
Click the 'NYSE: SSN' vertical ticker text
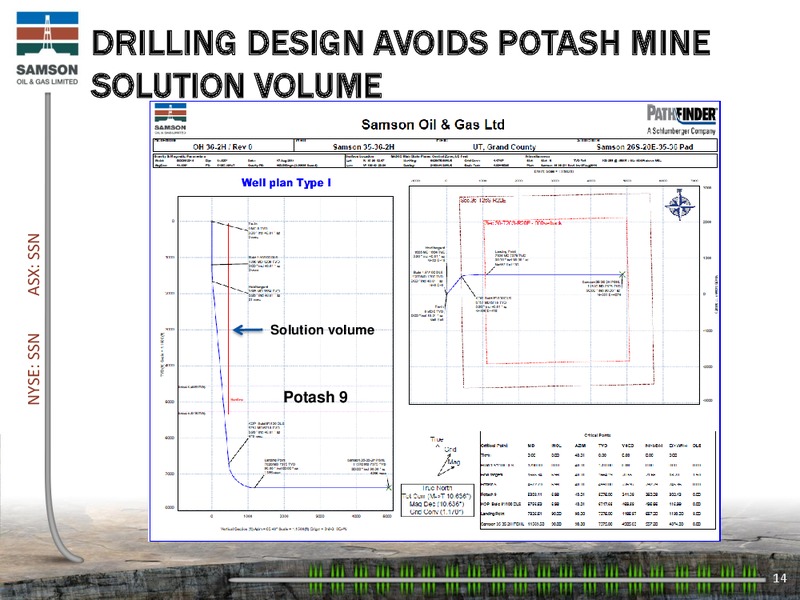click(34, 369)
